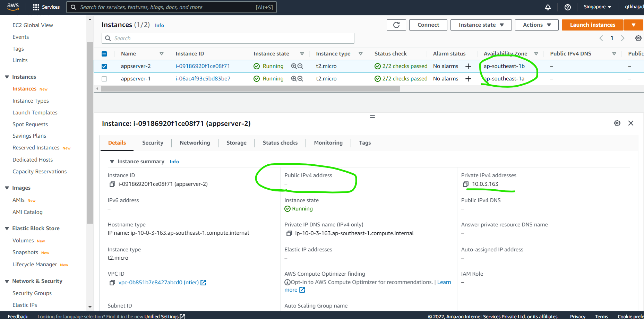Switch to the Monitoring tab
Screen dimensions: 644x319
(328, 143)
